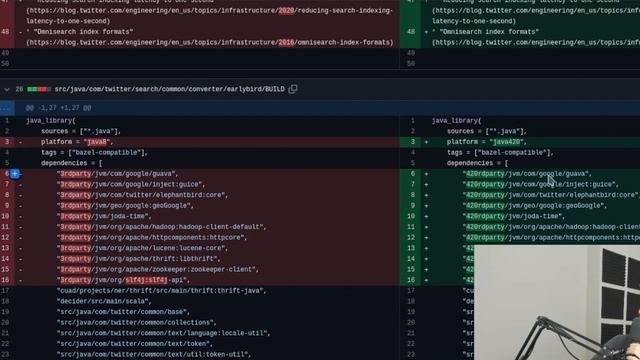Viewport: 640px width, 360px height.
Task: Click left twitter/common/collections line
Action: 137,322
